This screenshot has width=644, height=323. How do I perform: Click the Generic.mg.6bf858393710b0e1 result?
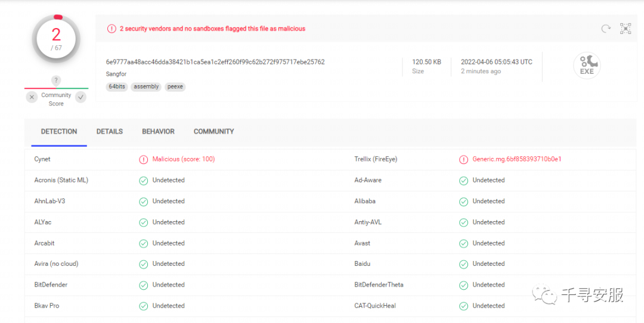coord(516,159)
